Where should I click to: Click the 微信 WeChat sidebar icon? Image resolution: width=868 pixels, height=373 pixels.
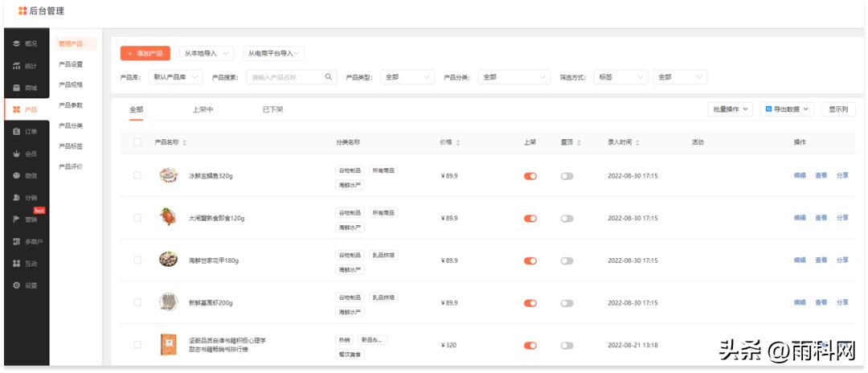[x=16, y=175]
